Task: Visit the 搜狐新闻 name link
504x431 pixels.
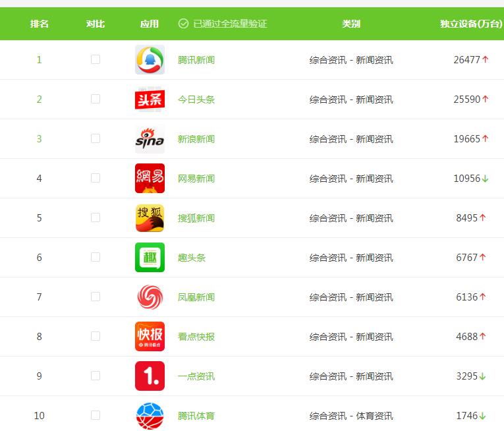Action: click(196, 218)
